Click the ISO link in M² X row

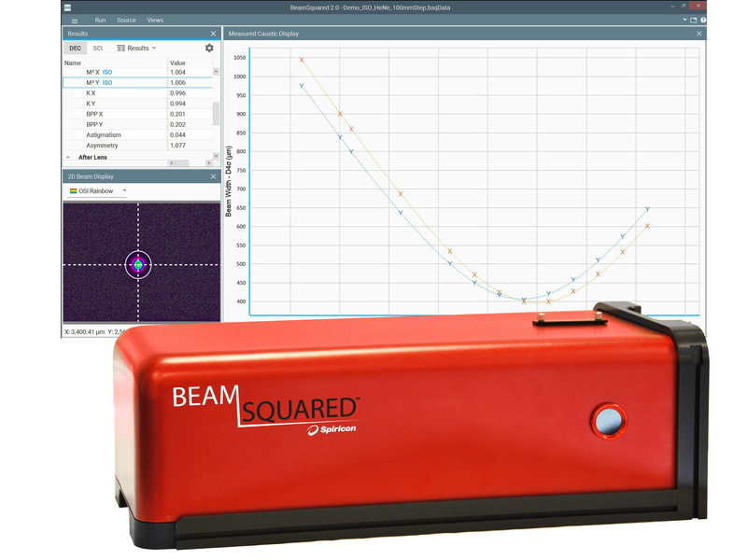click(107, 73)
